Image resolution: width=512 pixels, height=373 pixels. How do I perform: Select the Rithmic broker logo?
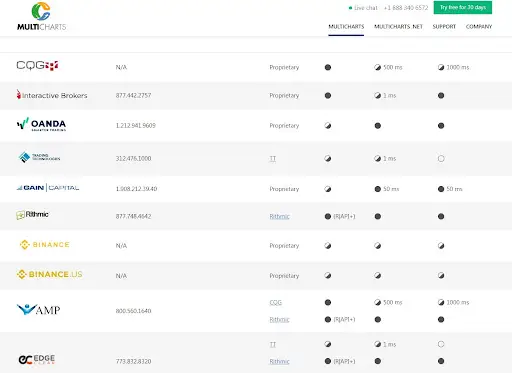(x=32, y=215)
